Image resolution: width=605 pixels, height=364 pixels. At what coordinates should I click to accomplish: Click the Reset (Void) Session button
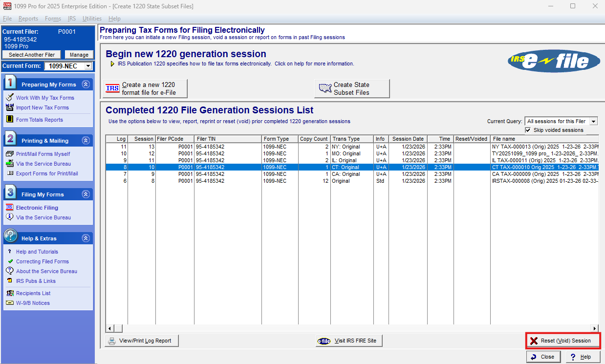click(x=563, y=341)
